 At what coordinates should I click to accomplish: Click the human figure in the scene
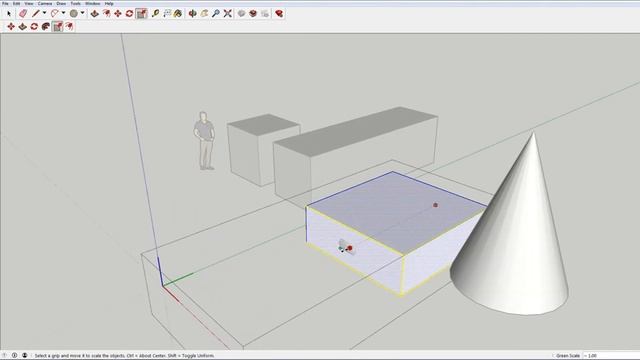coord(204,140)
